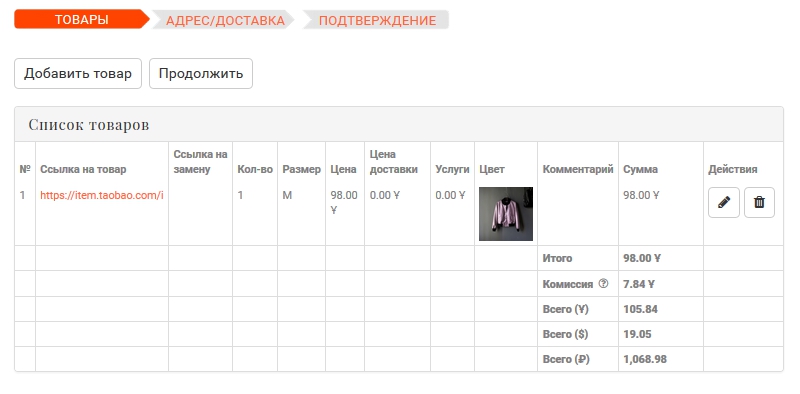Select the Ссылка на товар column header
The width and height of the screenshot is (800, 394).
(x=83, y=169)
